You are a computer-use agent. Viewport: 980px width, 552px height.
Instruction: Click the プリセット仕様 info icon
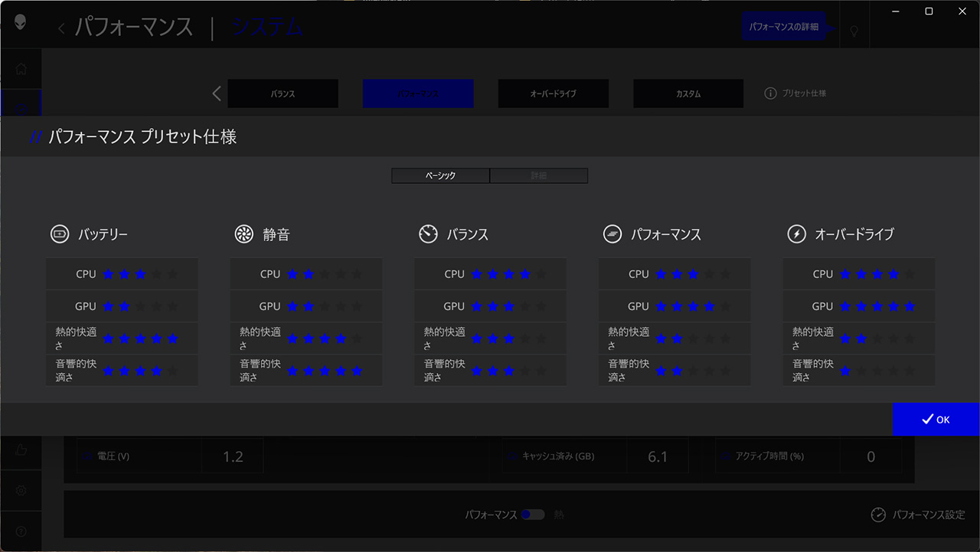pos(770,93)
